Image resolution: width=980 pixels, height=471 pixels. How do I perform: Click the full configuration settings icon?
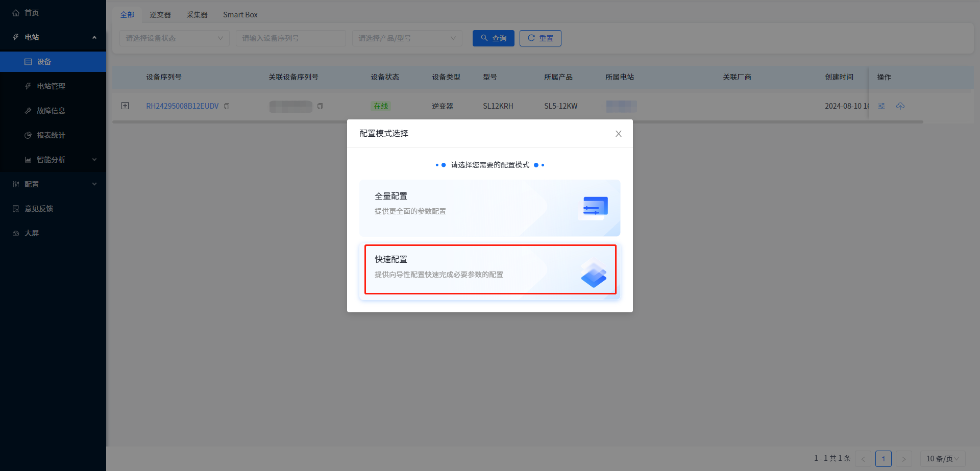594,208
